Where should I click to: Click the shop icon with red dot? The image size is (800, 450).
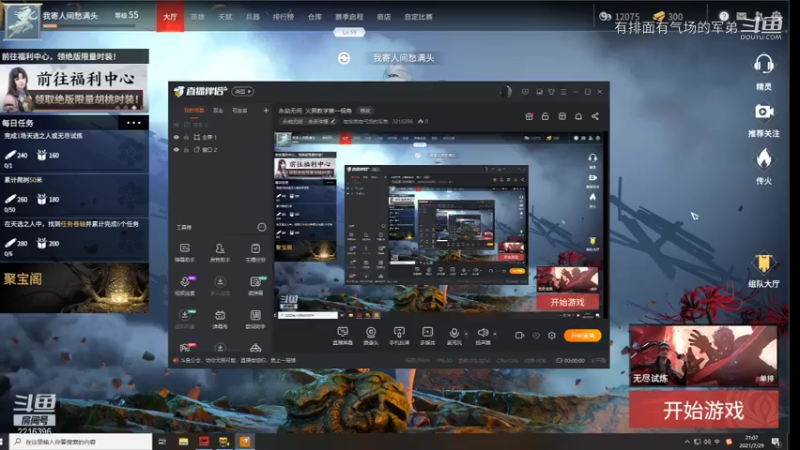(529, 116)
